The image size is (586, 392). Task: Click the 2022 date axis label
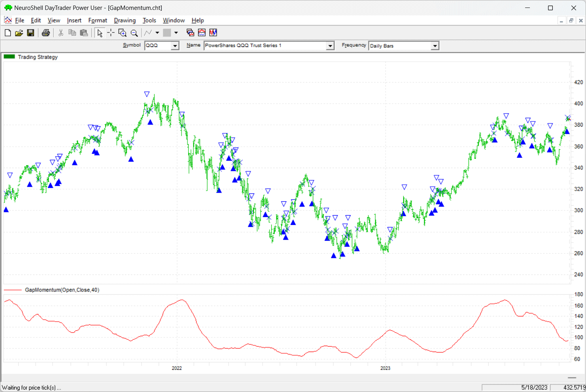point(177,368)
